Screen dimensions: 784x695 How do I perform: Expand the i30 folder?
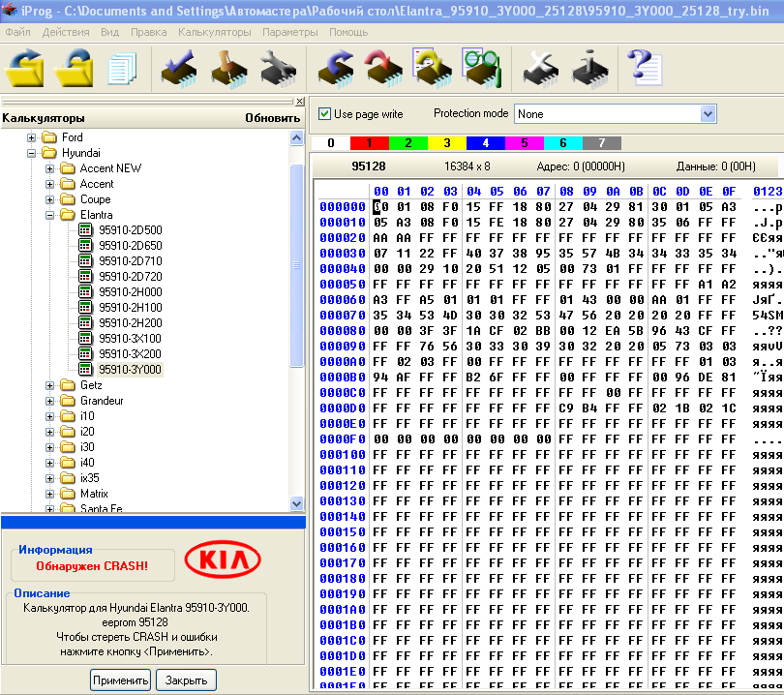(50, 447)
